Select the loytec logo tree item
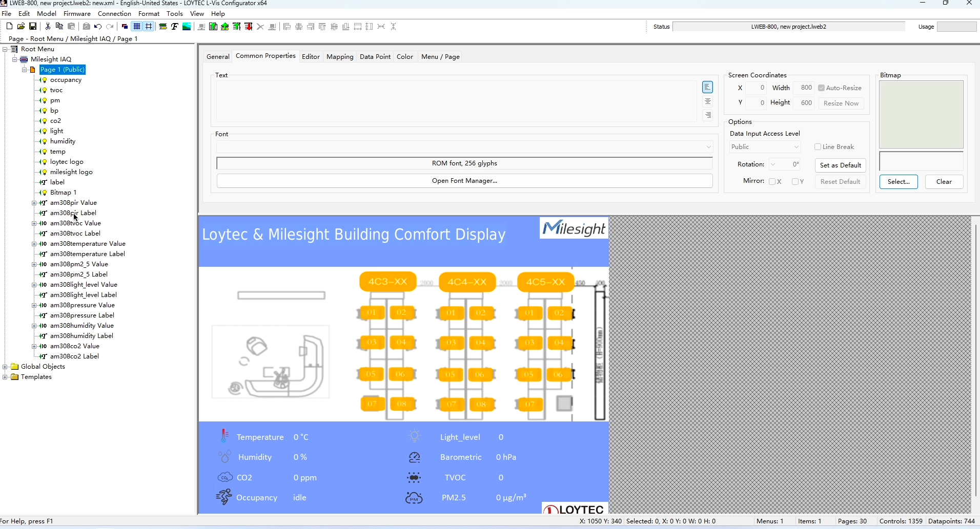The height and width of the screenshot is (529, 980). click(67, 162)
